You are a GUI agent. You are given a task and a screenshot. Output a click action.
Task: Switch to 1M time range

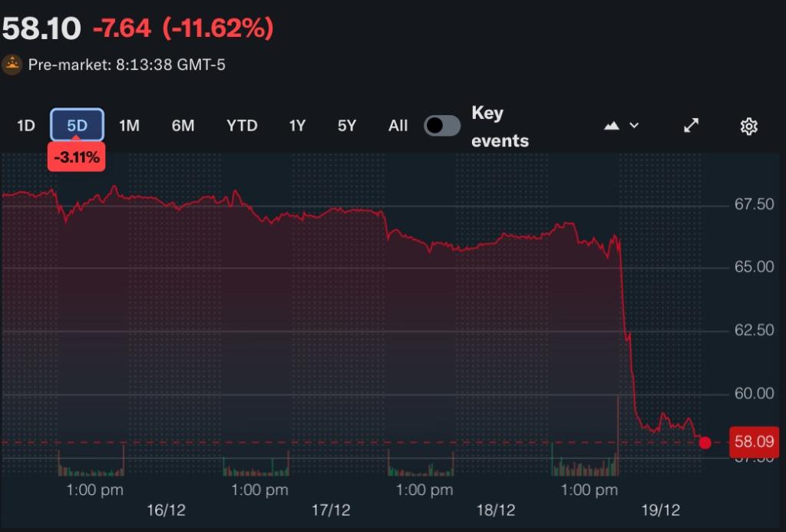(129, 126)
